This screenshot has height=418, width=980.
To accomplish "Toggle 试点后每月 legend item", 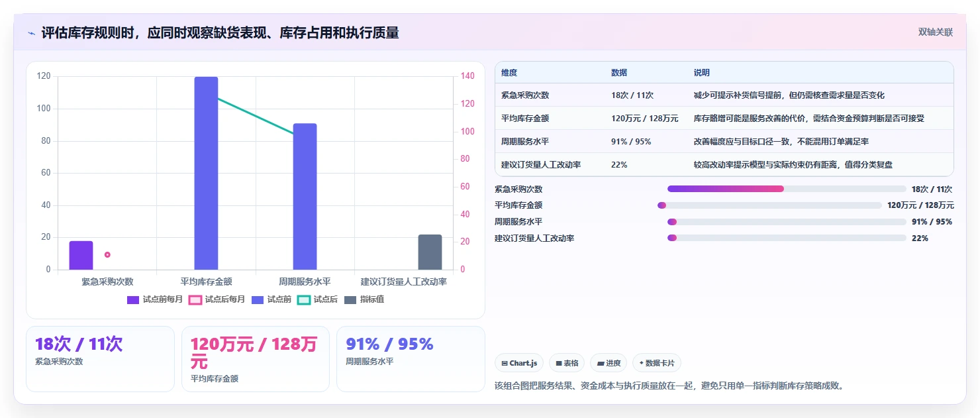I will point(217,299).
